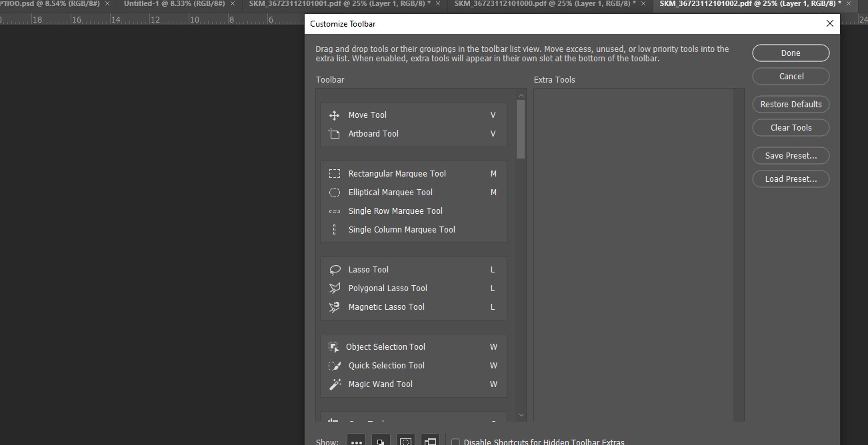The image size is (868, 445).
Task: Toggle show Quick Mask mode button
Action: [x=405, y=440]
